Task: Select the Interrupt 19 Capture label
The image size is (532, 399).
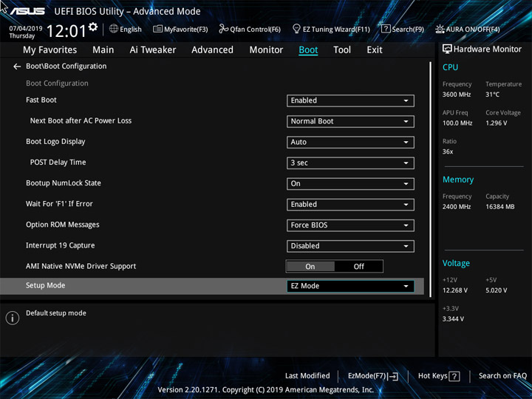Action: (60, 245)
